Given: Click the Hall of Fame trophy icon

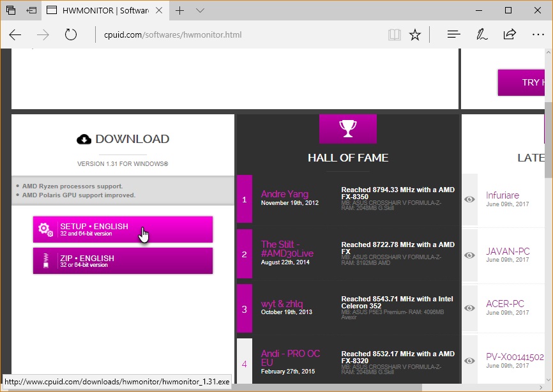Looking at the screenshot, I should (348, 129).
